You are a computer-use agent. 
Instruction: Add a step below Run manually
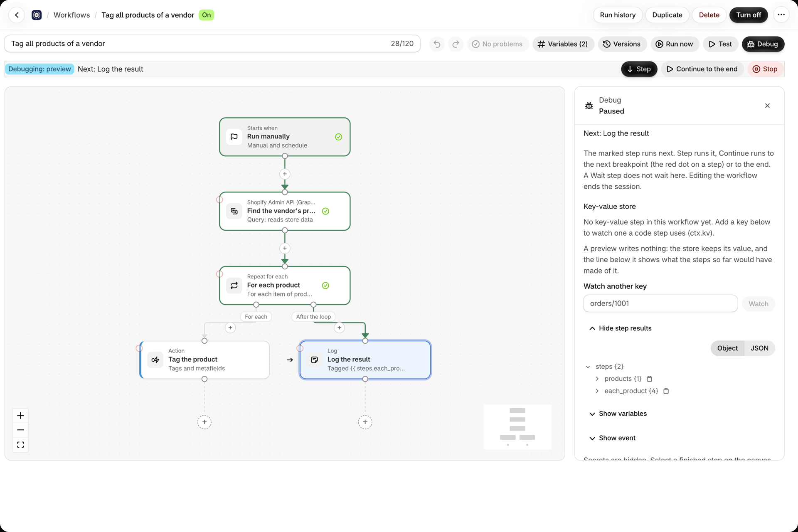click(x=285, y=174)
